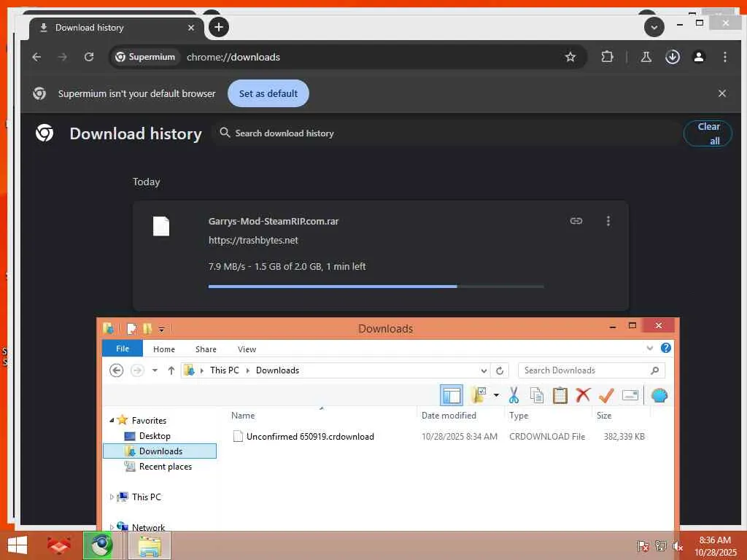Select Unconfirmed 650919.crdownload file
This screenshot has width=747, height=560.
click(309, 436)
